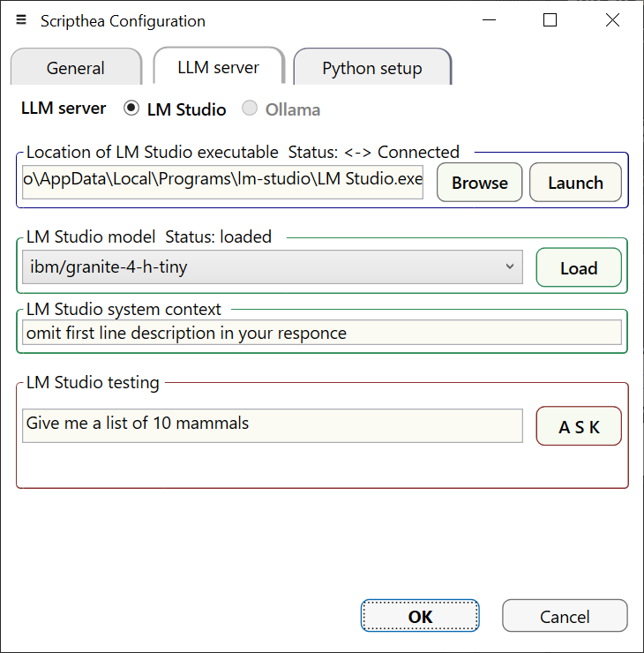This screenshot has width=644, height=653.
Task: Open the Python setup tab
Action: tap(371, 68)
